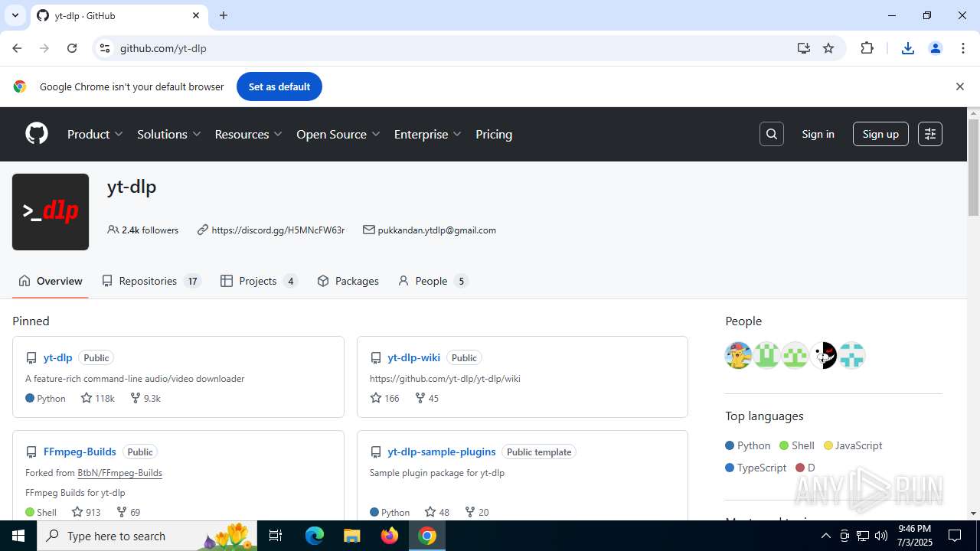Open the first People avatar with yellow character

(x=739, y=355)
